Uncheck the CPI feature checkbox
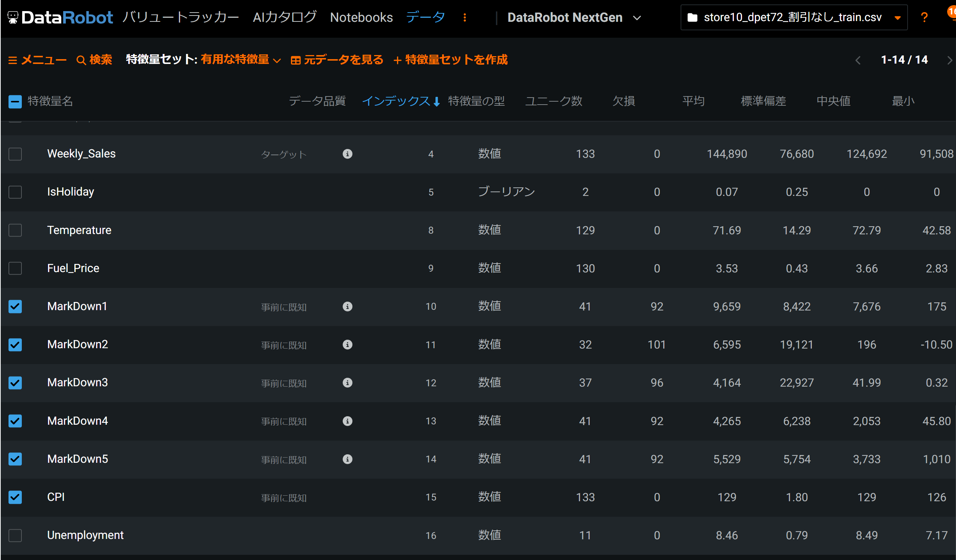This screenshot has height=560, width=956. (x=15, y=497)
